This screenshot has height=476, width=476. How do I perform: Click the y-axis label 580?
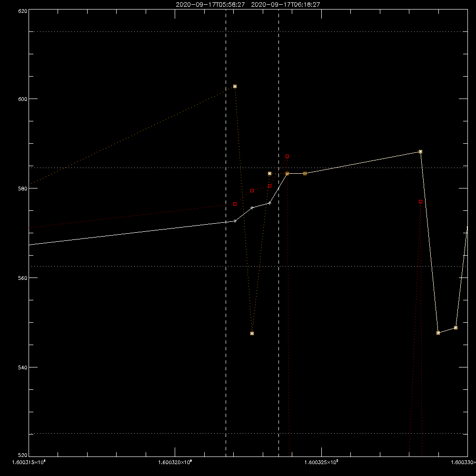[x=23, y=188]
